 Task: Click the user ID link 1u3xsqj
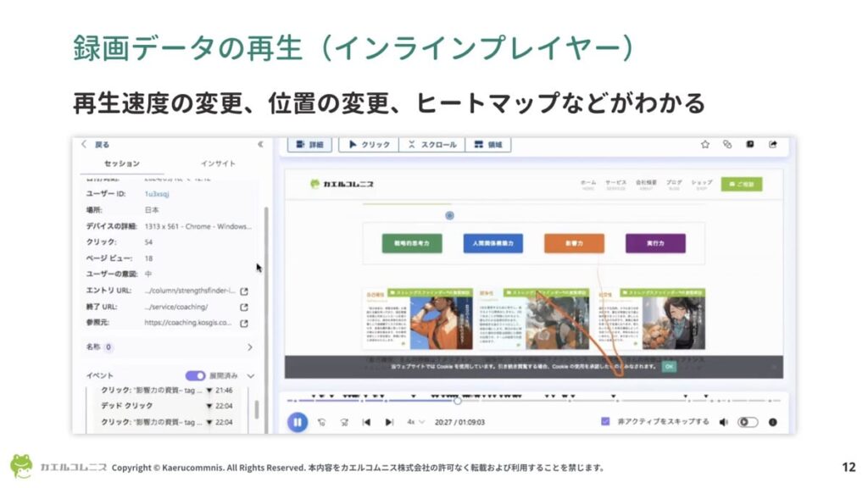(157, 194)
